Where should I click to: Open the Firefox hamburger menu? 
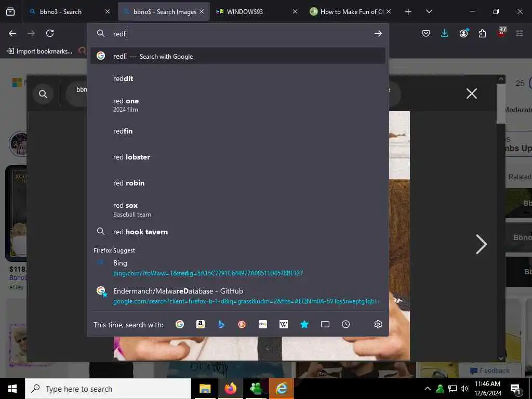(520, 33)
